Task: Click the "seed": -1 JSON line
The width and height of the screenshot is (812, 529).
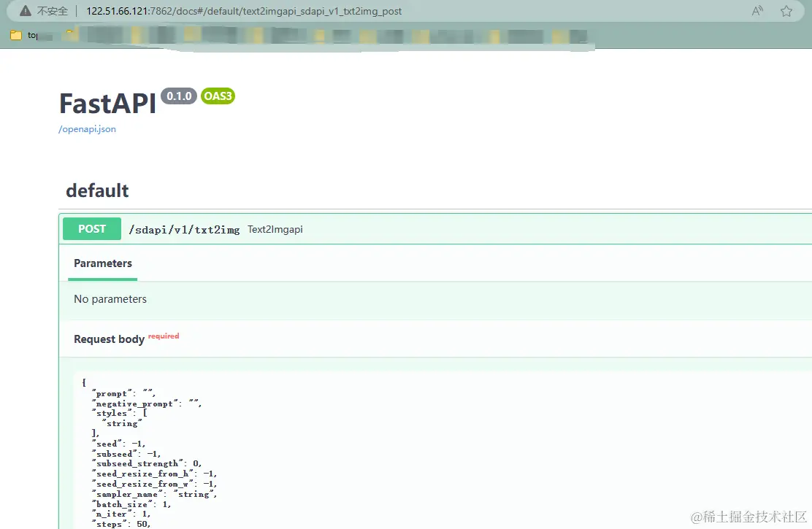Action: [x=118, y=444]
